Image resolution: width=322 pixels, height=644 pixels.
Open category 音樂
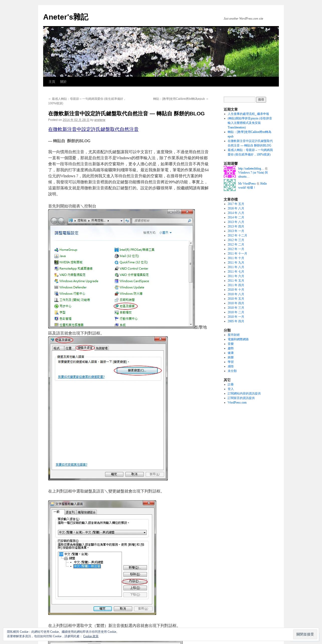(x=230, y=344)
